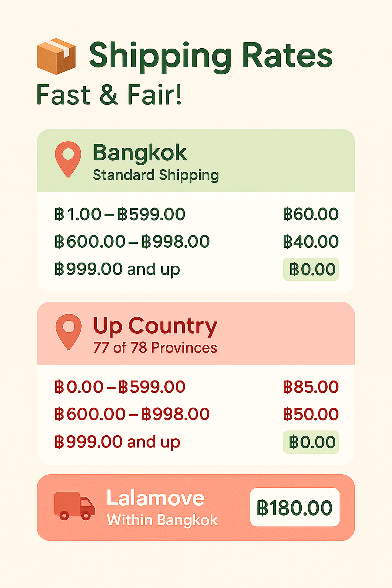Screen dimensions: 392x588
Task: Click Up Country's ฿0.00 free shipping badge
Action: (311, 442)
